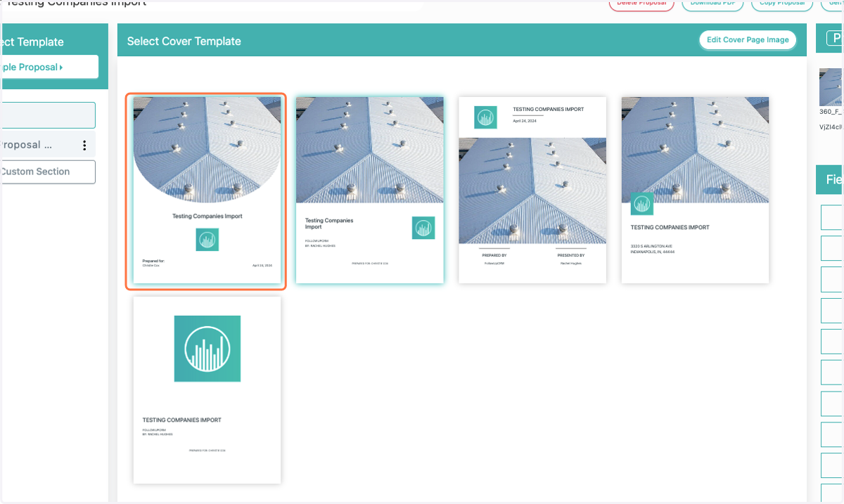Pick the cover showing Prepared By and Presented By
The image size is (844, 504).
pos(532,190)
